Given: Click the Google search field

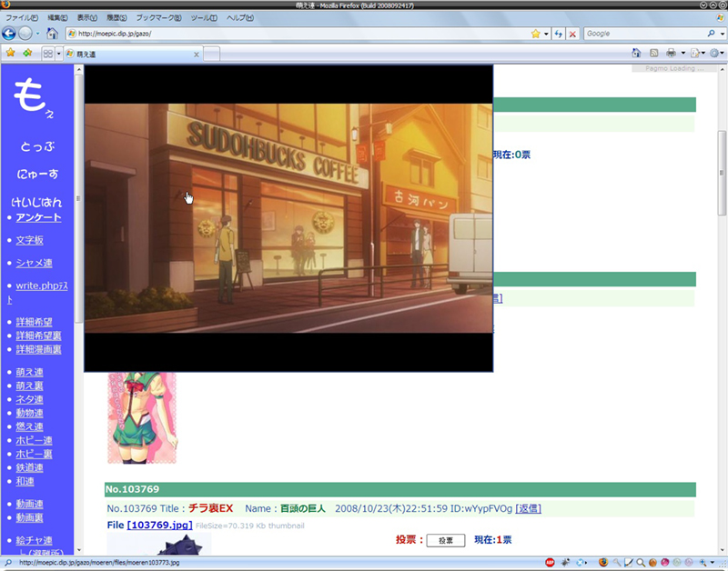Looking at the screenshot, I should click(645, 34).
